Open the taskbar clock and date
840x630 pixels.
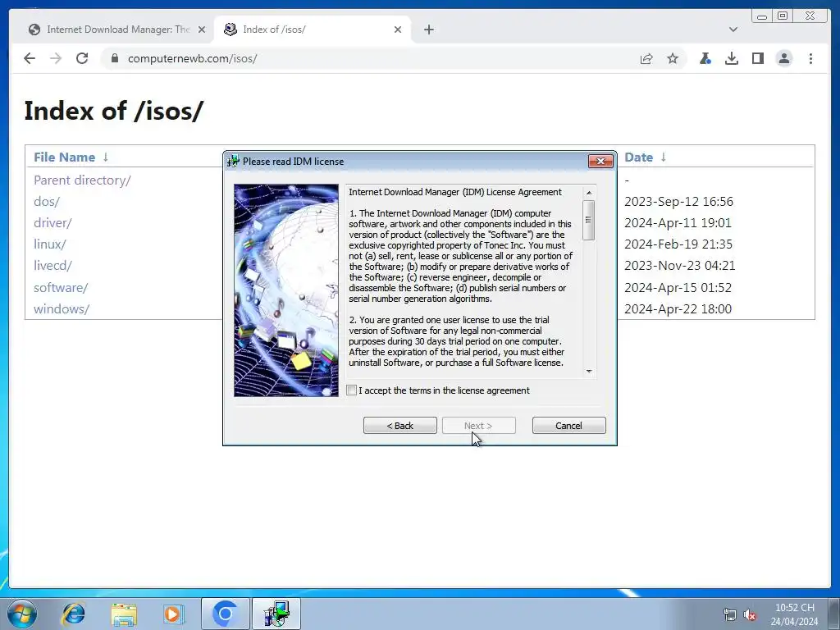(x=794, y=614)
